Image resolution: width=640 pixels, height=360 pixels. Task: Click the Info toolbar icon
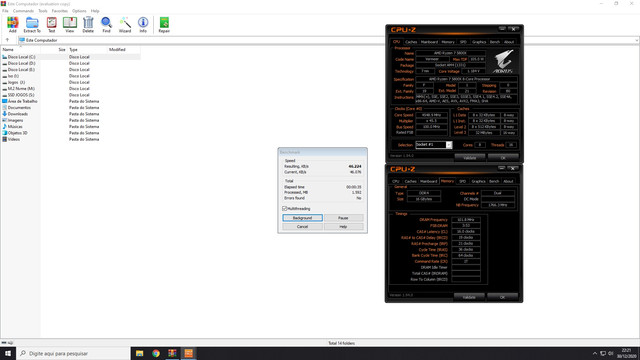(143, 23)
